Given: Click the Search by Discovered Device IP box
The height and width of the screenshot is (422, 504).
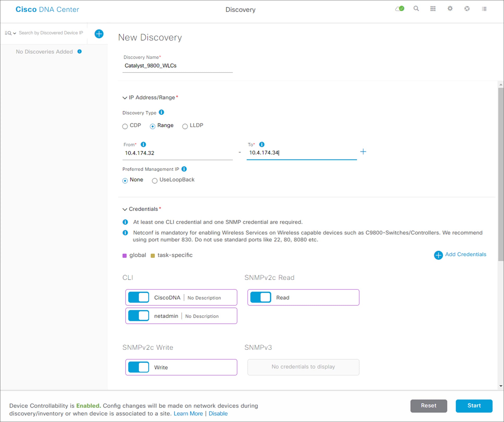Looking at the screenshot, I should click(51, 33).
